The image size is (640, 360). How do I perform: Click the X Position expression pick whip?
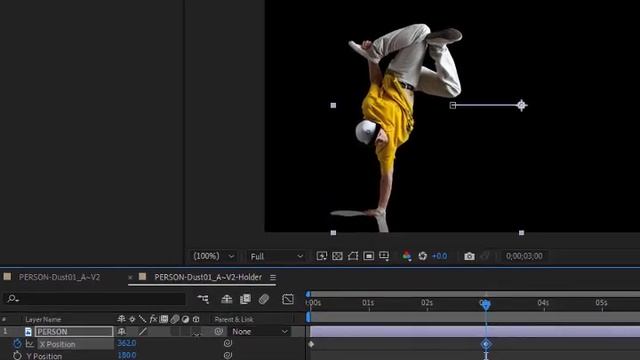[228, 343]
